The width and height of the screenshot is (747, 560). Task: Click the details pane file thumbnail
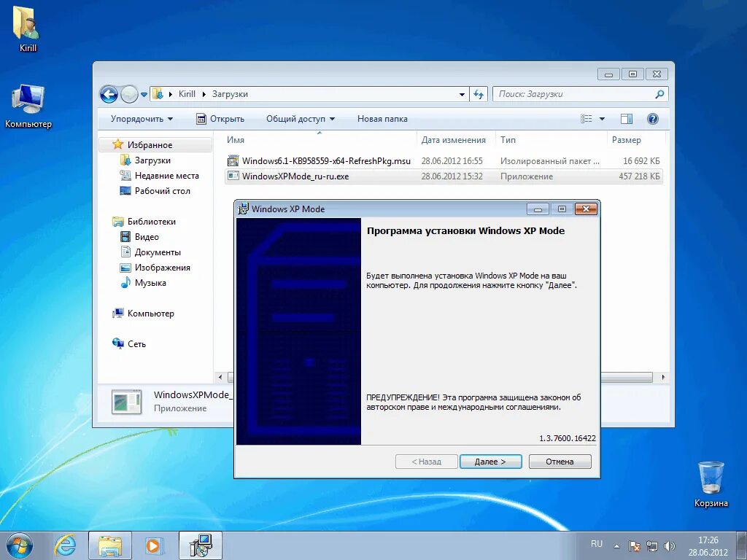click(127, 402)
